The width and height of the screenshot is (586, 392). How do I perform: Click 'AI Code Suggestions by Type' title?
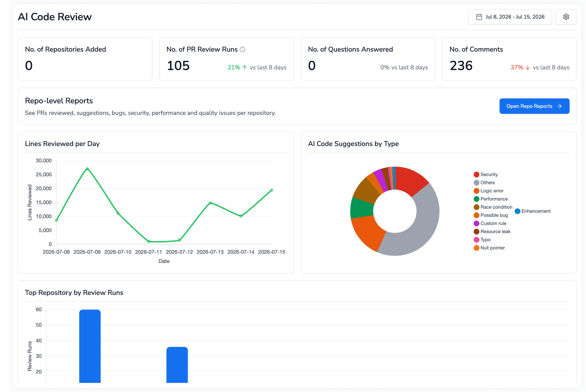(x=353, y=144)
